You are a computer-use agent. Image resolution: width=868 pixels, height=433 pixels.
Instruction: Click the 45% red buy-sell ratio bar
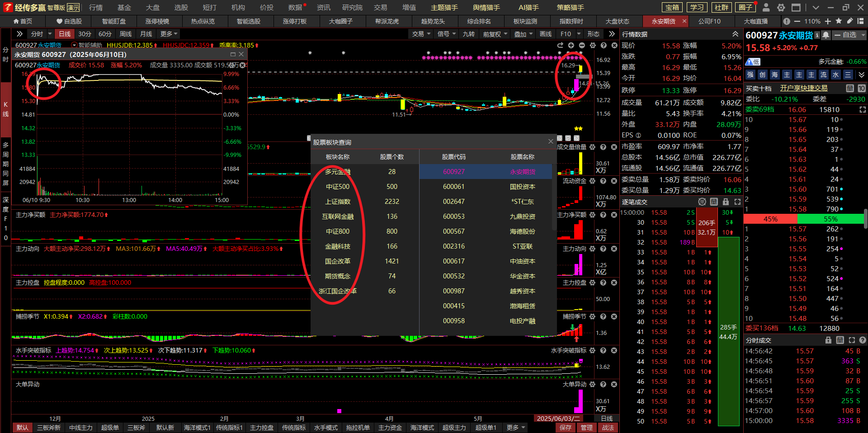(x=770, y=219)
